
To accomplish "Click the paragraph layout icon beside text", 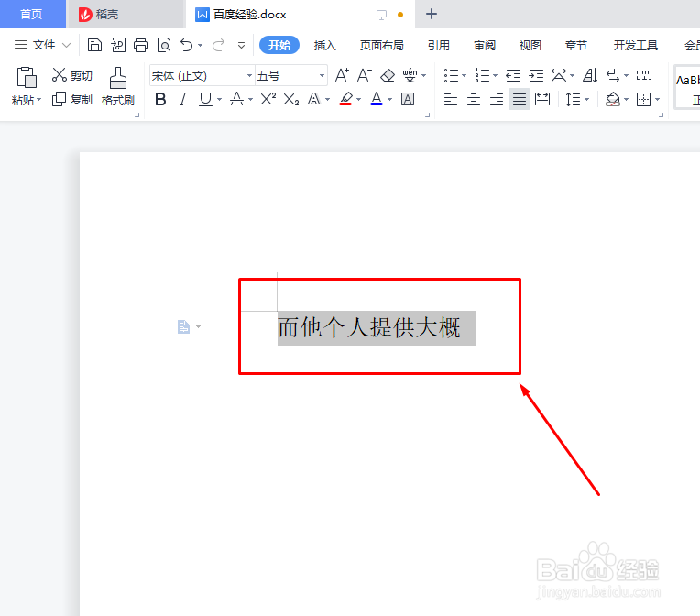I will coord(183,326).
